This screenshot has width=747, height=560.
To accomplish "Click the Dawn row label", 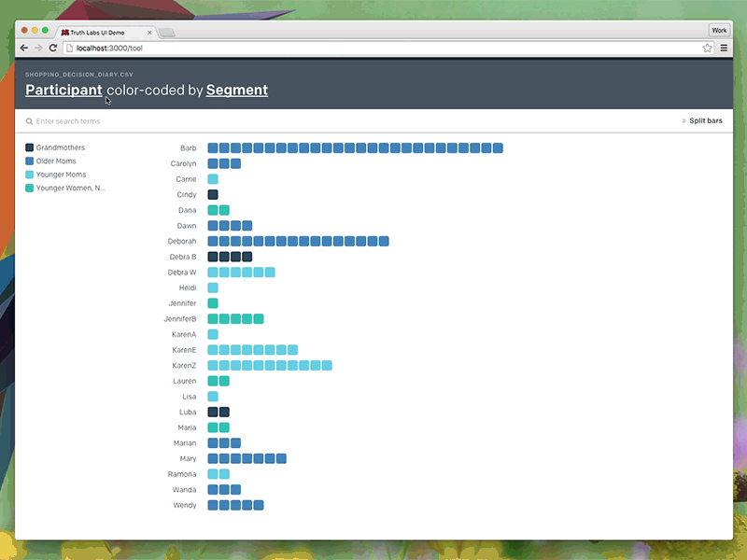I will pyautogui.click(x=187, y=226).
